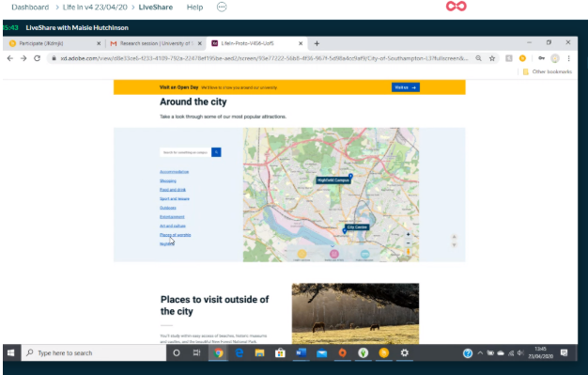The width and height of the screenshot is (588, 375).
Task: Open File Explorer from the taskbar
Action: click(x=259, y=352)
